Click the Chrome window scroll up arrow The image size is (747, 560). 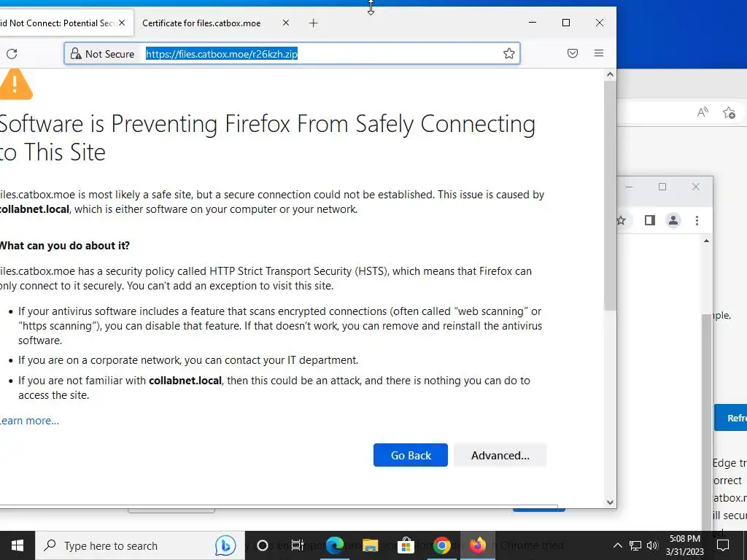(706, 241)
